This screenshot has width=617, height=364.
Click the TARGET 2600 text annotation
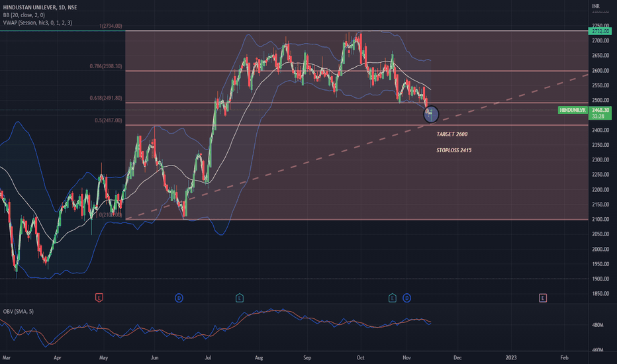point(452,134)
